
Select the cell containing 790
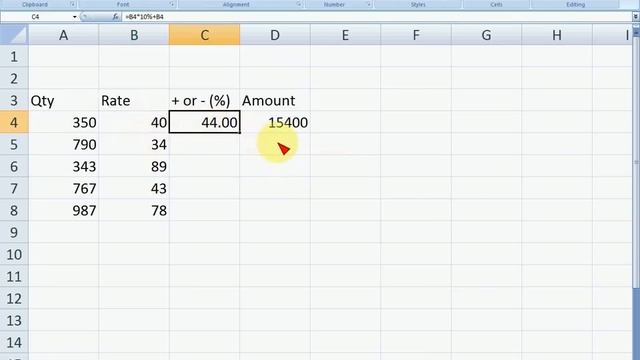click(x=63, y=144)
